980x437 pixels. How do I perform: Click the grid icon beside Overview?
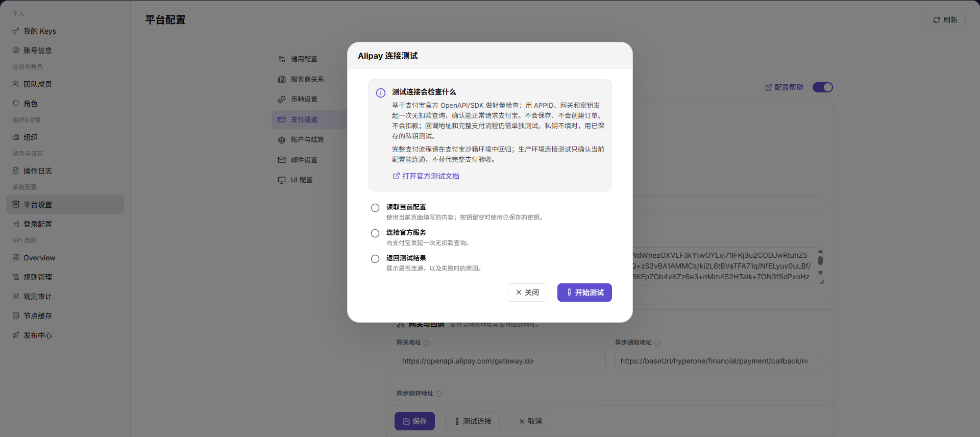coord(16,257)
